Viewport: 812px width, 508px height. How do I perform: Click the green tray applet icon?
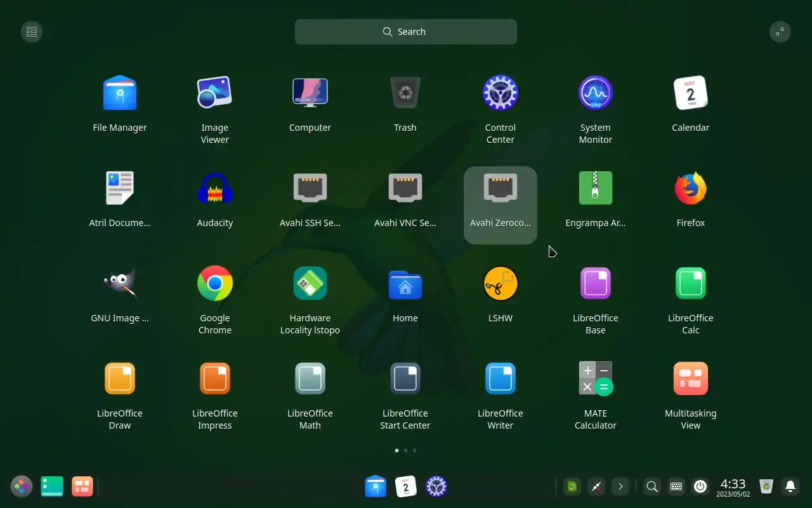(x=572, y=487)
